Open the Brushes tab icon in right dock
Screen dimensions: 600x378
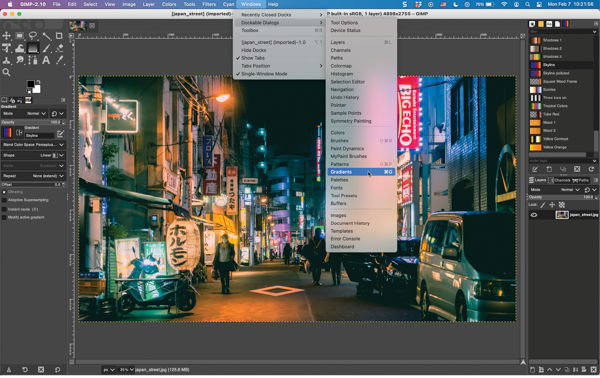point(532,24)
